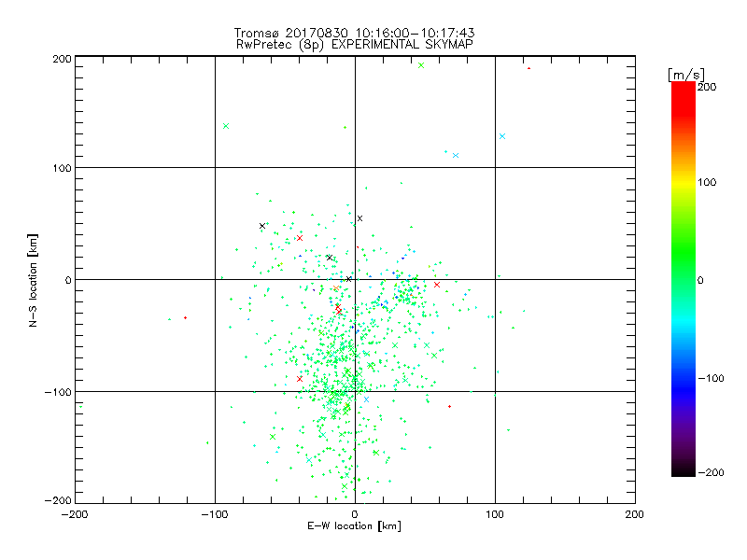Click the N-S axis tick label '100'
This screenshot has width=747, height=560.
[x=63, y=168]
